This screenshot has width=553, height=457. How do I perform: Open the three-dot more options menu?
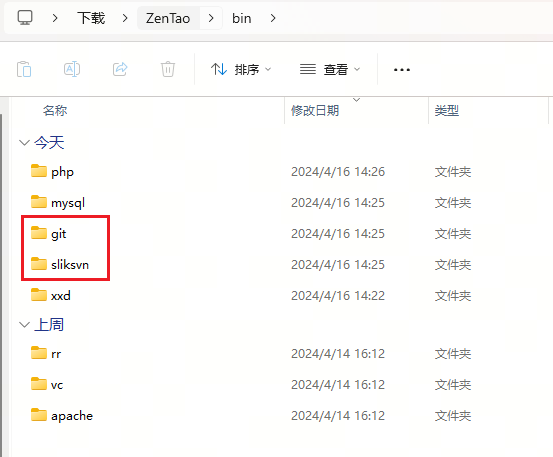(402, 69)
